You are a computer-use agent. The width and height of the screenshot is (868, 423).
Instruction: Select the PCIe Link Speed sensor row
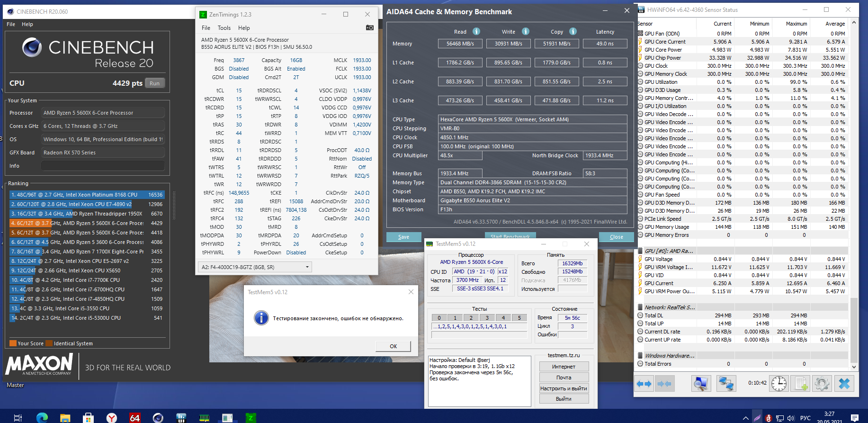coord(742,219)
